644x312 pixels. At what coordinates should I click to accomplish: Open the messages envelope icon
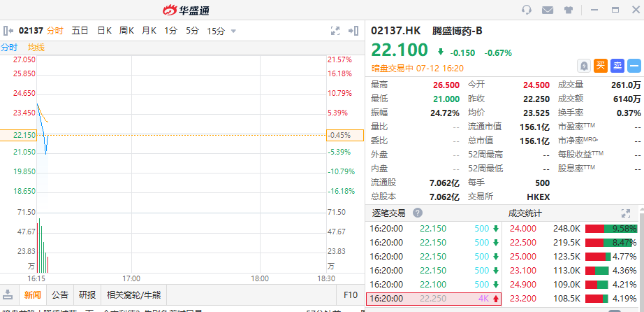pos(548,10)
